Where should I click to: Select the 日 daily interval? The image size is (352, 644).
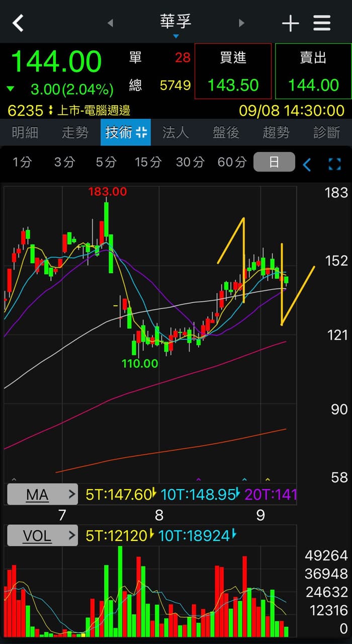point(274,162)
